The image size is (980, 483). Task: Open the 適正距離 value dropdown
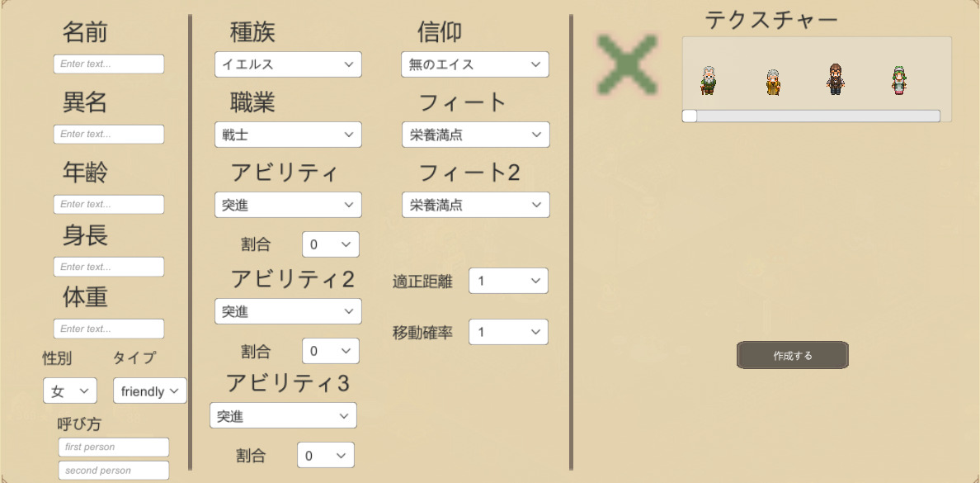508,281
